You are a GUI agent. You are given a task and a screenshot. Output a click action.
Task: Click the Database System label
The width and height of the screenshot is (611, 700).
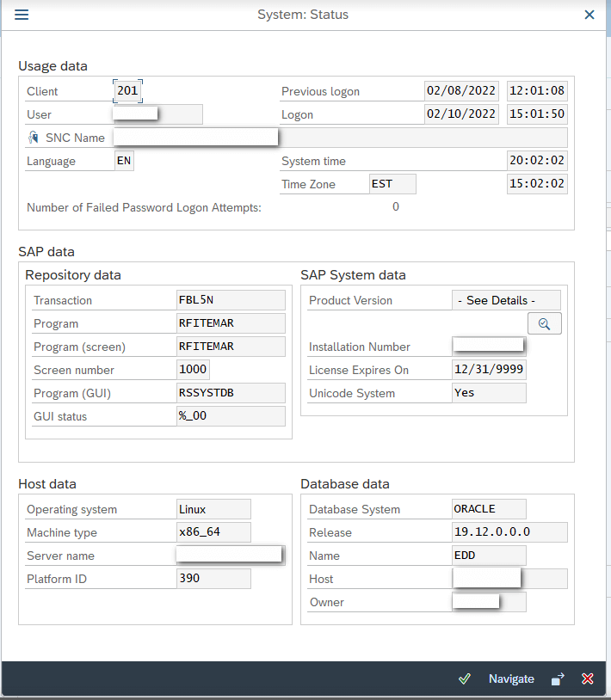[355, 509]
